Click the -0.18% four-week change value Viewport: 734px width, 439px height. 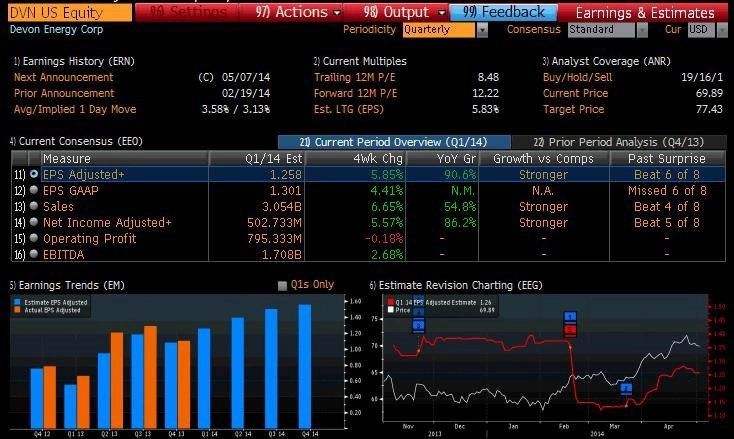(384, 239)
